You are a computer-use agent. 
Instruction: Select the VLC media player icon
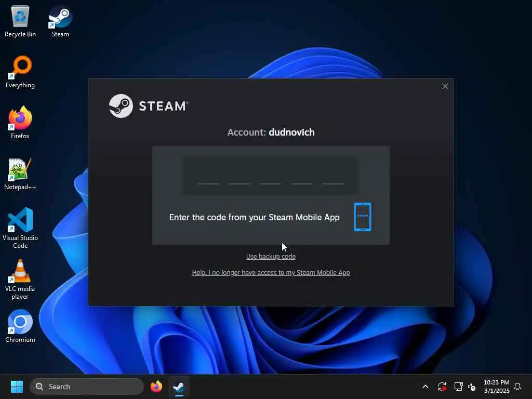coord(20,280)
